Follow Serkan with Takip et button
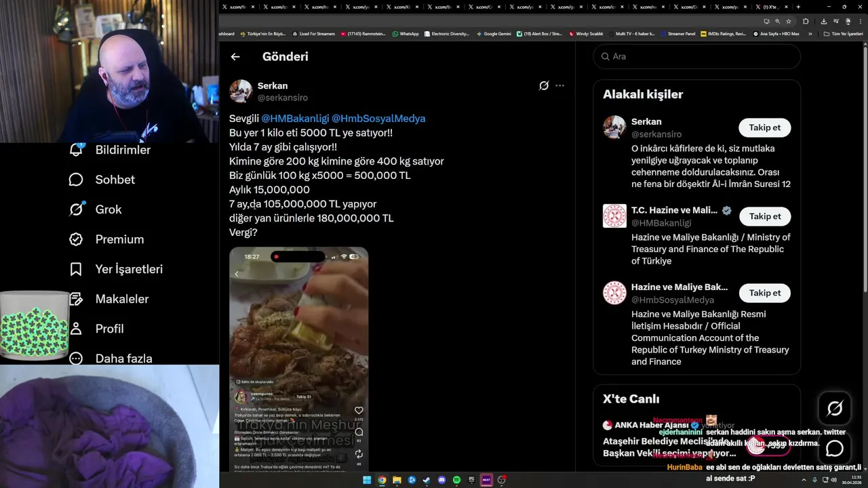This screenshot has width=868, height=488. [764, 127]
